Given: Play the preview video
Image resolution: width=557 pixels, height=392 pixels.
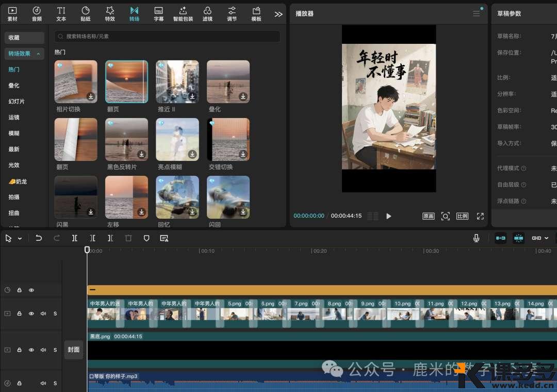Looking at the screenshot, I should coord(389,216).
